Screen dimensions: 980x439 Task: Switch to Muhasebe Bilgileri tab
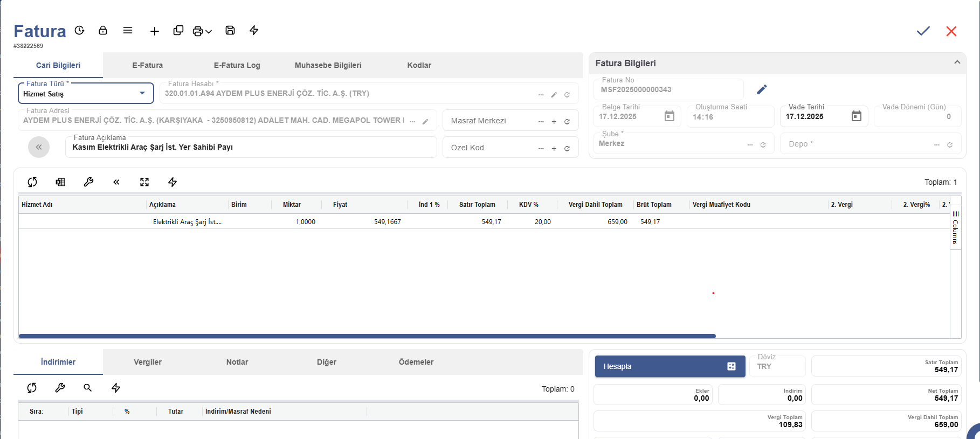pyautogui.click(x=328, y=65)
